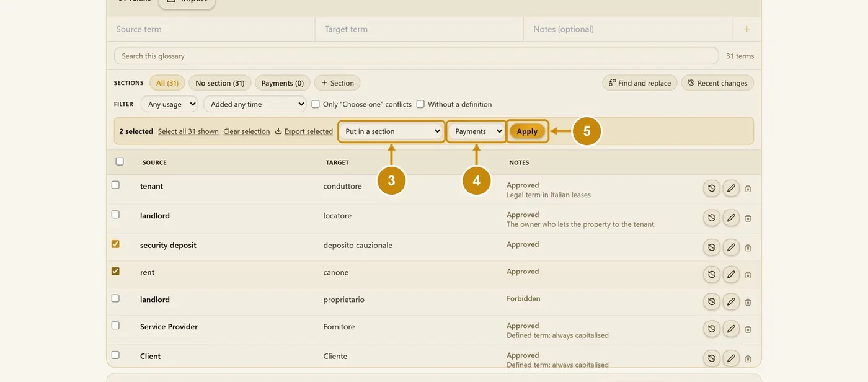The width and height of the screenshot is (868, 382).
Task: Delete the rent / canone row
Action: click(748, 275)
